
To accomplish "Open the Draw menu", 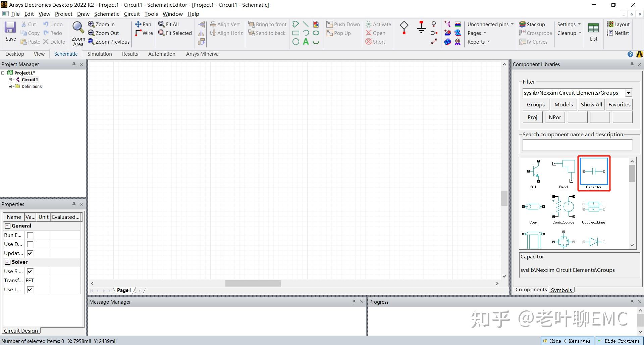I will coord(83,14).
